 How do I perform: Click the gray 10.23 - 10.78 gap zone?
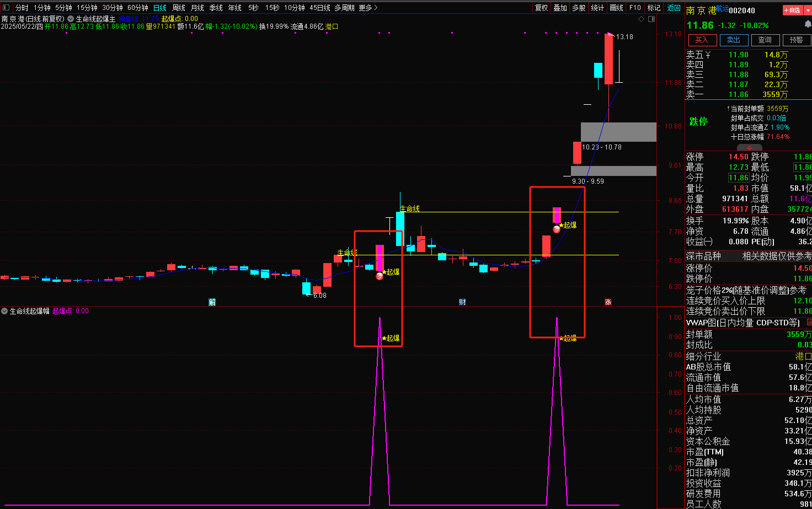[618, 132]
